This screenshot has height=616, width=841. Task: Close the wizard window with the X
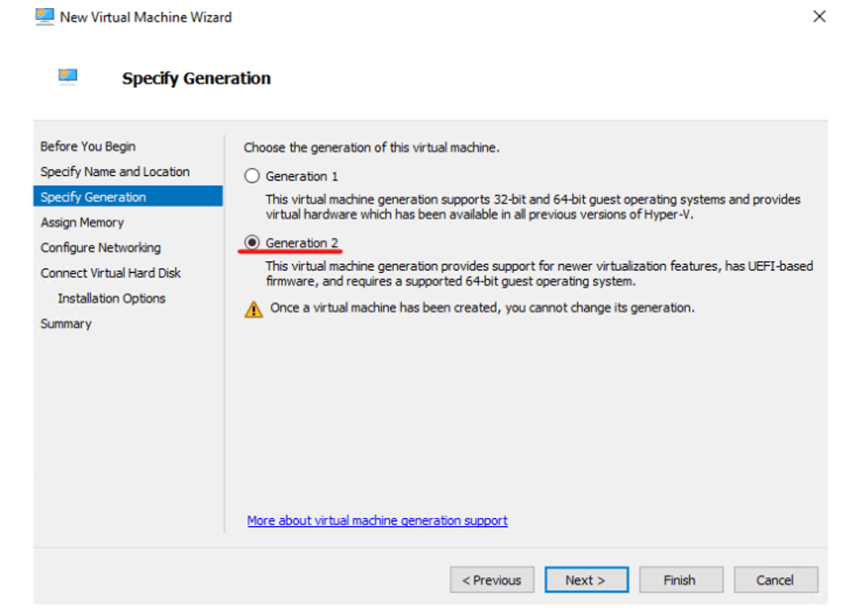819,16
